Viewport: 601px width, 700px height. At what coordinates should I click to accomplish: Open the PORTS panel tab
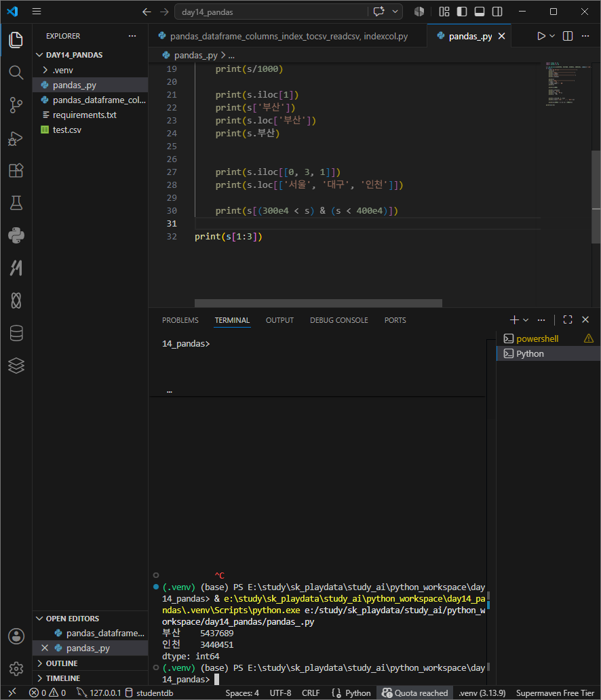pyautogui.click(x=395, y=320)
